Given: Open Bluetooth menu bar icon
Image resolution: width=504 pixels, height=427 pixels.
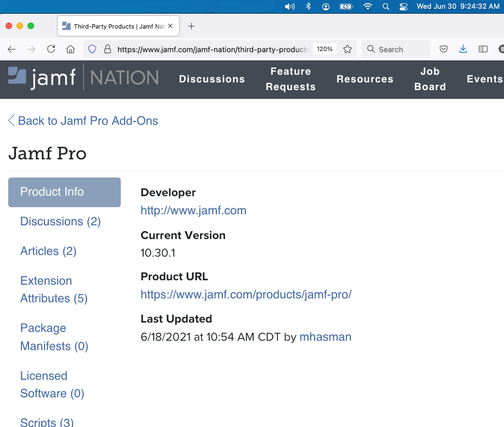Looking at the screenshot, I should [x=308, y=7].
